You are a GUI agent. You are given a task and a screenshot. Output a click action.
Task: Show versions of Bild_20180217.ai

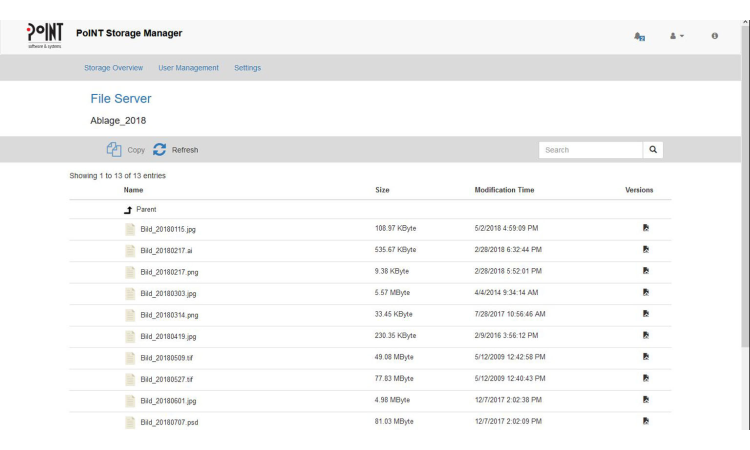click(646, 249)
